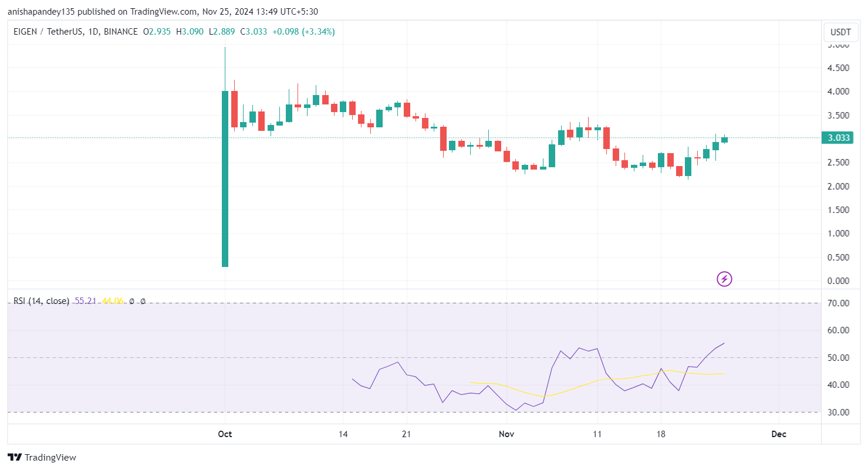Click the 18 date label on time axis
The height and width of the screenshot is (470, 868).
(x=661, y=434)
